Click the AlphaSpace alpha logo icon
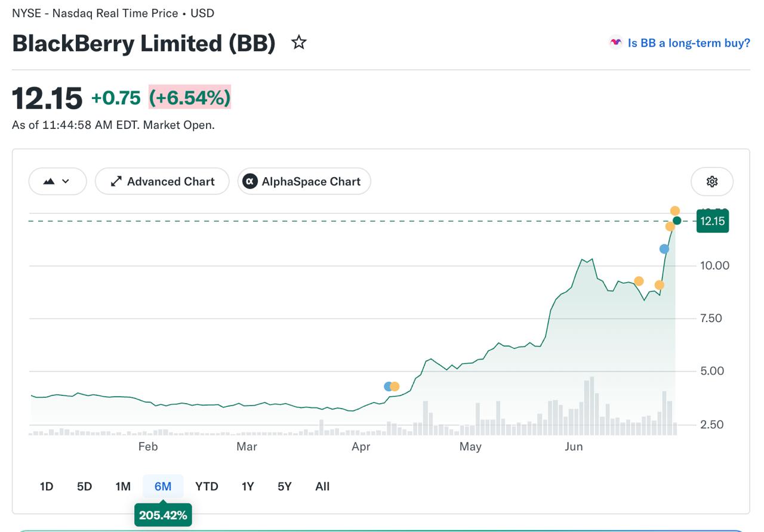764x532 pixels. pyautogui.click(x=250, y=181)
